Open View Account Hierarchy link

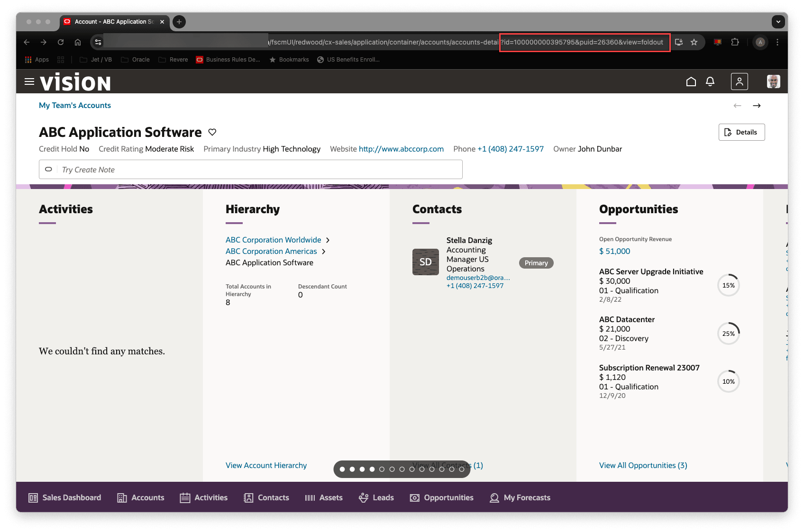coord(266,465)
